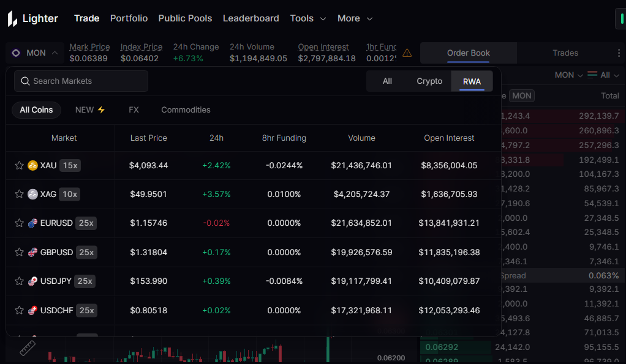Open the Tools dropdown menu
The image size is (626, 364).
tap(308, 18)
